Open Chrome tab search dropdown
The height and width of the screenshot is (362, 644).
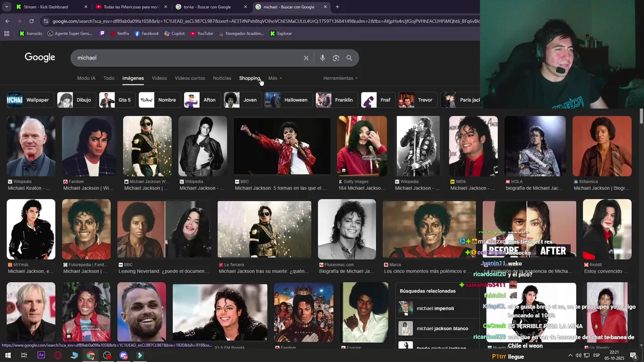(7, 7)
